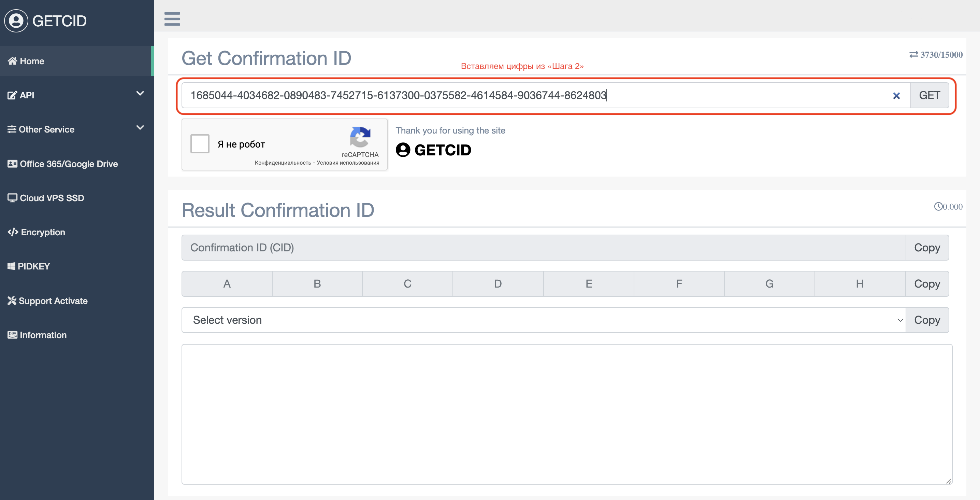Screen dimensions: 980x500
Task: Open Information menu item
Action: click(77, 335)
